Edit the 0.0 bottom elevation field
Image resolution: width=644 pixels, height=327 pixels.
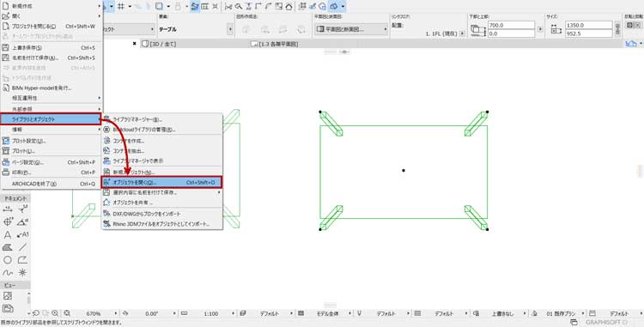(x=511, y=33)
